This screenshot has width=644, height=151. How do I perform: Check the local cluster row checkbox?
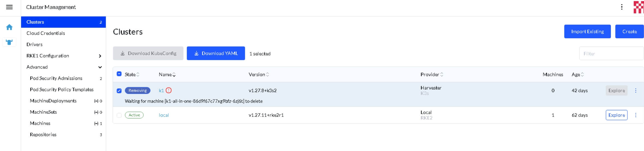119,115
